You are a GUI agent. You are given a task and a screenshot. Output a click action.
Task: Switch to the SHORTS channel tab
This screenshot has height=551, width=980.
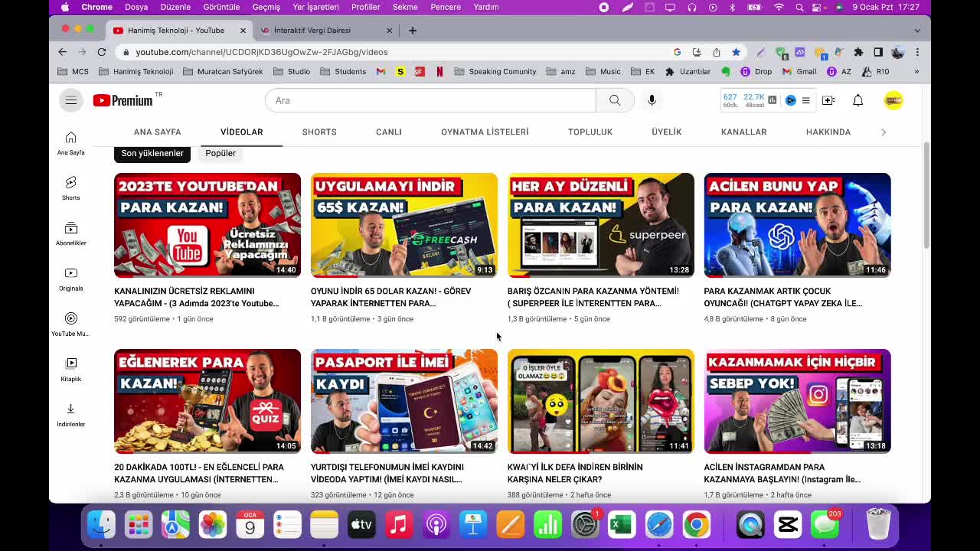[319, 132]
